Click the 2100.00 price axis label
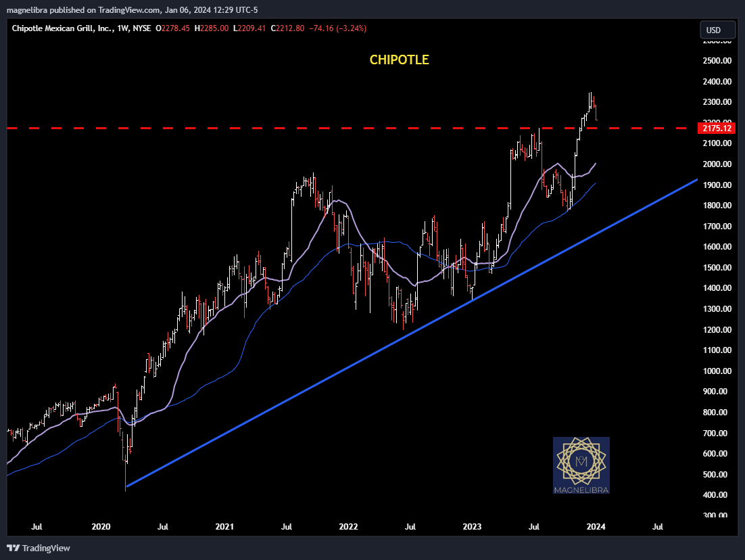The image size is (745, 560). pos(717,143)
